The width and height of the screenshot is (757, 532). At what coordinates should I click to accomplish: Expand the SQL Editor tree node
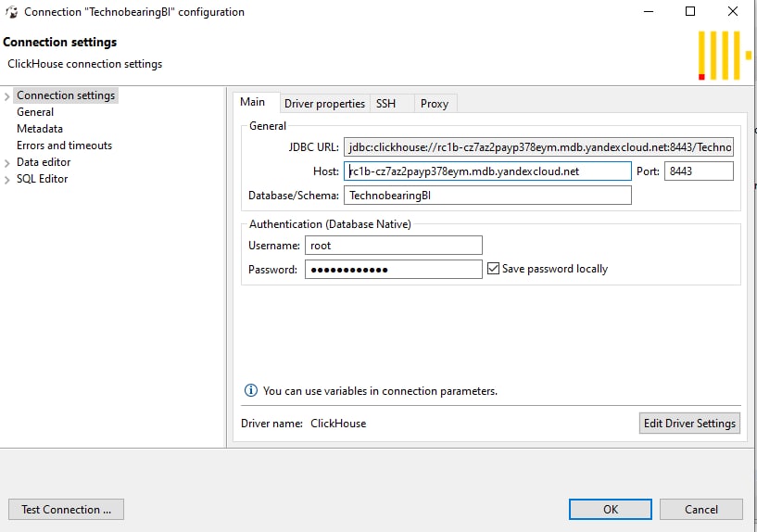click(x=6, y=180)
